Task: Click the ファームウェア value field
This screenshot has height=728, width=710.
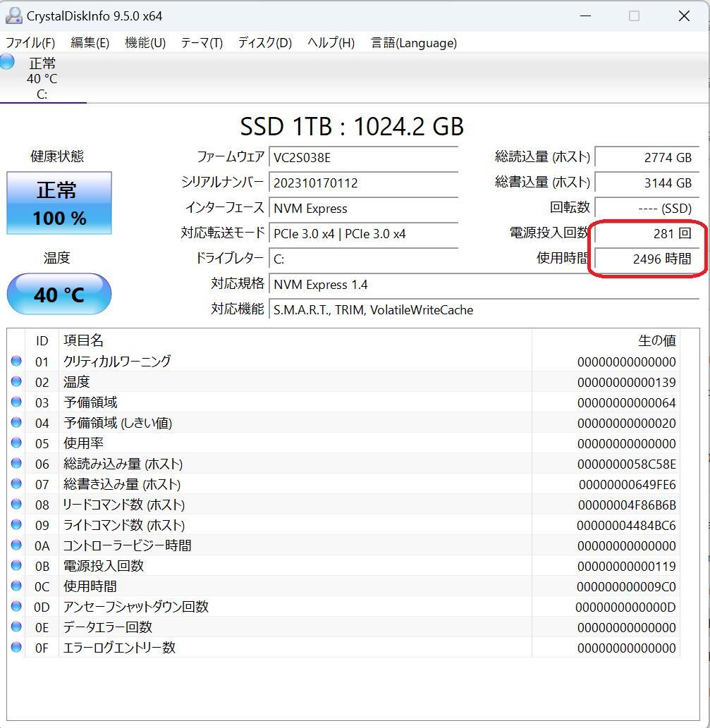Action: coord(363,157)
